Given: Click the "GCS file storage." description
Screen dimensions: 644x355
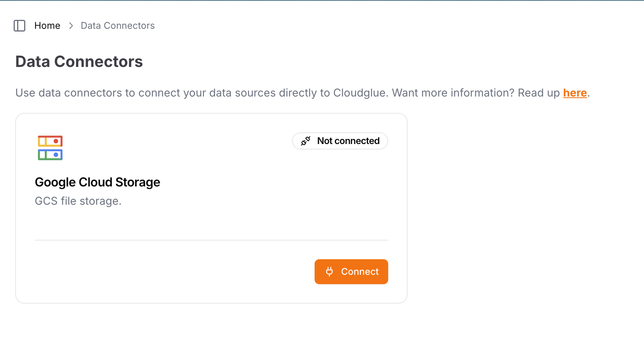Looking at the screenshot, I should coord(78,201).
